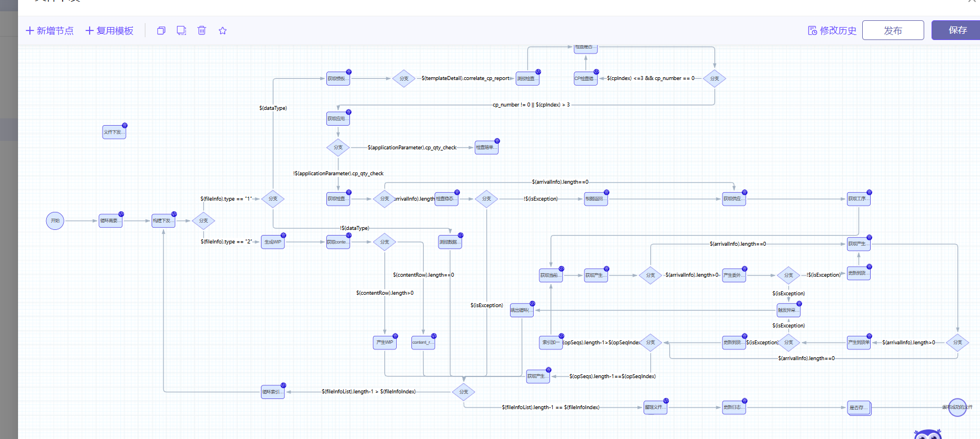The width and height of the screenshot is (980, 439).
Task: Select the 循环需要 node after start
Action: point(110,221)
